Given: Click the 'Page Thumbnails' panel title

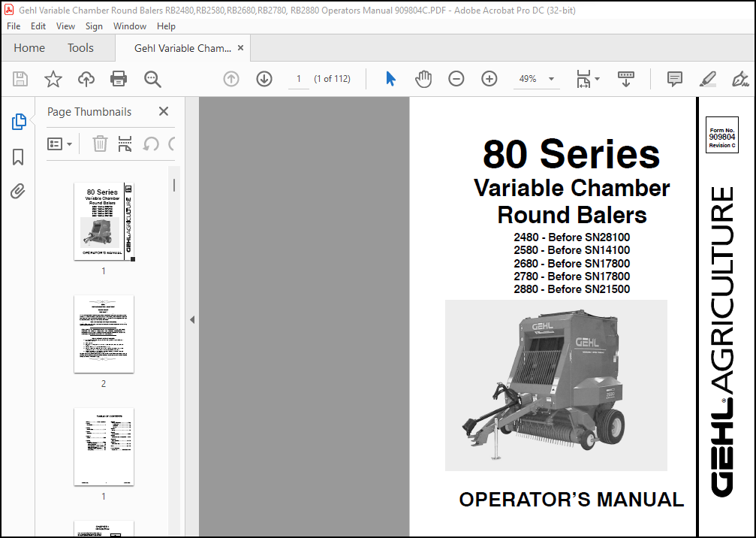Looking at the screenshot, I should click(x=89, y=111).
